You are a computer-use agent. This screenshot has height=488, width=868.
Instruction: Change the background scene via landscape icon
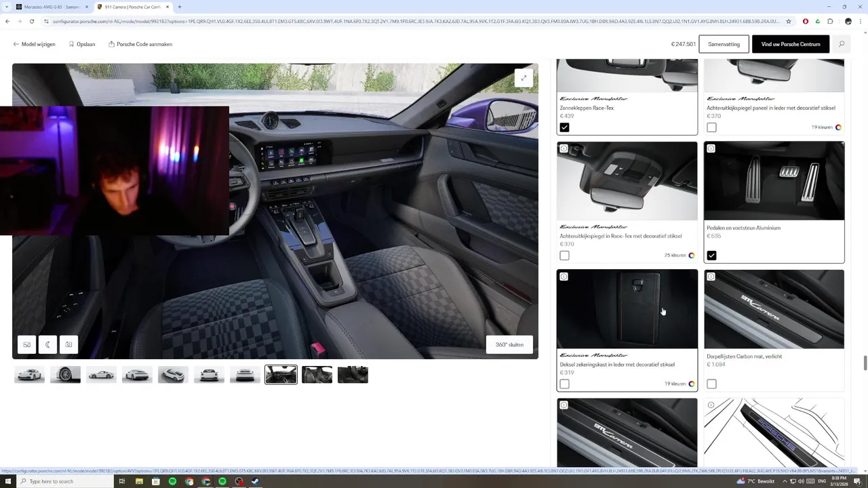coord(27,344)
